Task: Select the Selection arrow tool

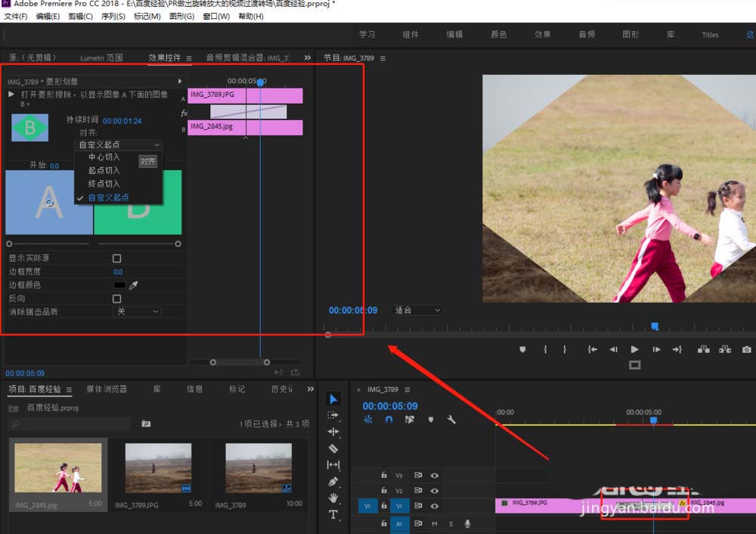Action: (x=333, y=399)
